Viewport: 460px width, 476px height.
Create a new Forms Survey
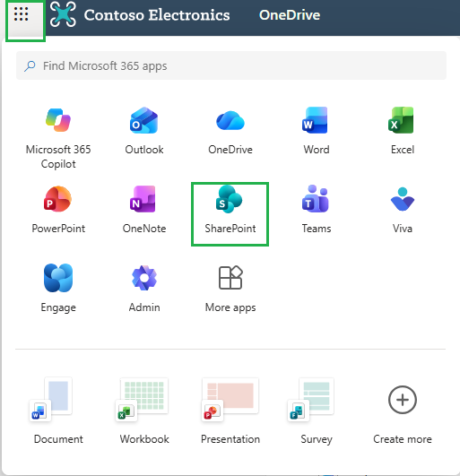(x=316, y=411)
